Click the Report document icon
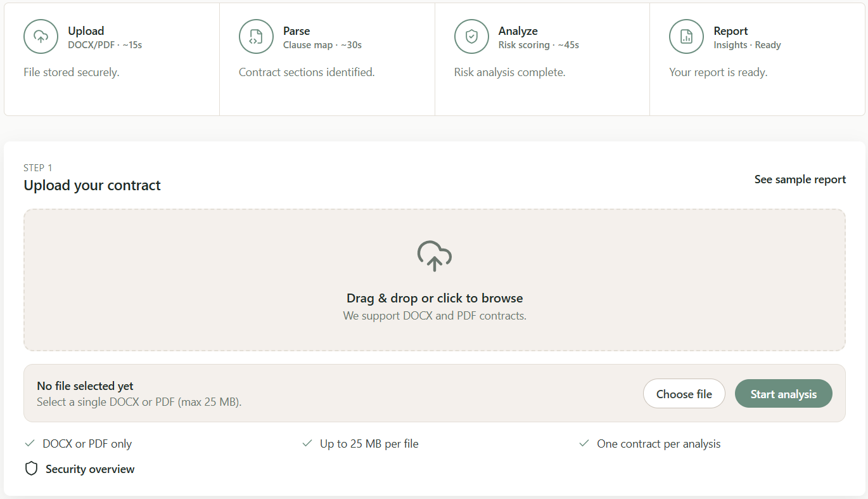The image size is (868, 499). pyautogui.click(x=686, y=36)
